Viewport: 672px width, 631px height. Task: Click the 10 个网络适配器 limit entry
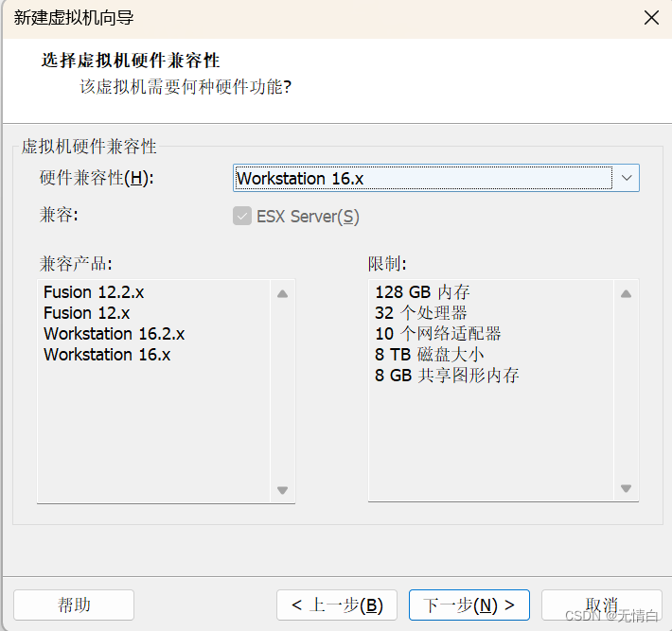437,334
